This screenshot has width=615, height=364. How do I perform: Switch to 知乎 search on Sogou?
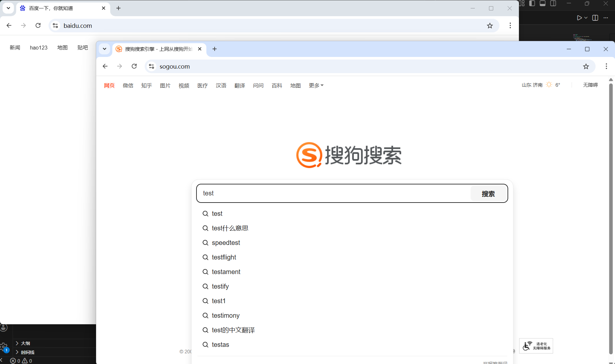tap(147, 85)
